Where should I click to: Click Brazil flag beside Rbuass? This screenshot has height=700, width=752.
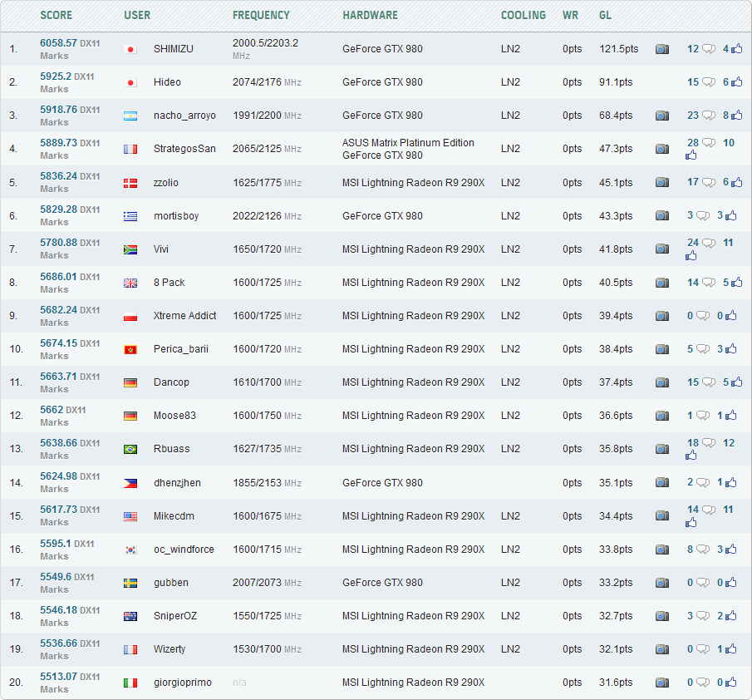(x=130, y=450)
